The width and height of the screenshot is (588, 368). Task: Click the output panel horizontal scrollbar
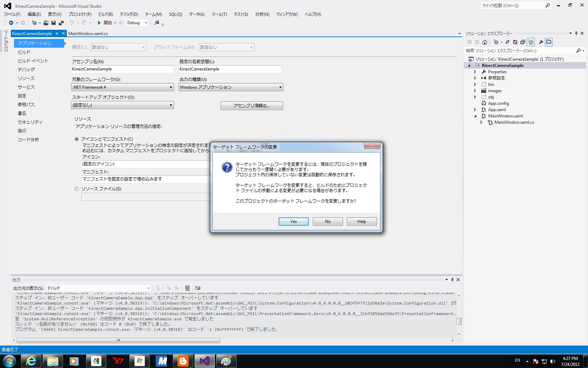pyautogui.click(x=118, y=340)
